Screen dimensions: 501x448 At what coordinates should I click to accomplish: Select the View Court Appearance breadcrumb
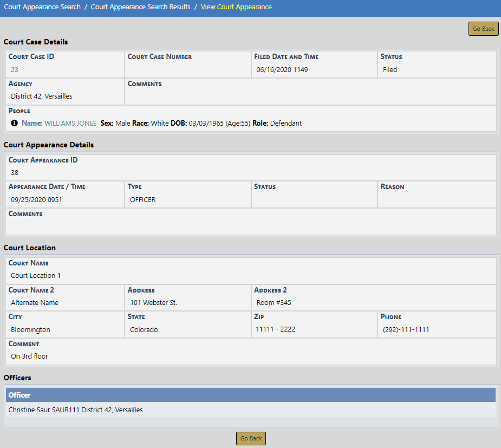coord(236,7)
